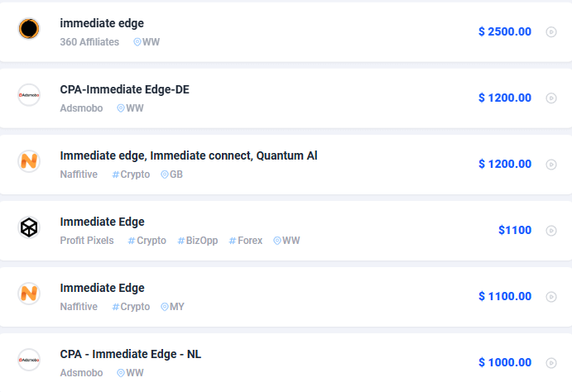Viewport: 572px width, 392px height.
Task: Click the Naffitive logo on the MY offer
Action: (29, 294)
